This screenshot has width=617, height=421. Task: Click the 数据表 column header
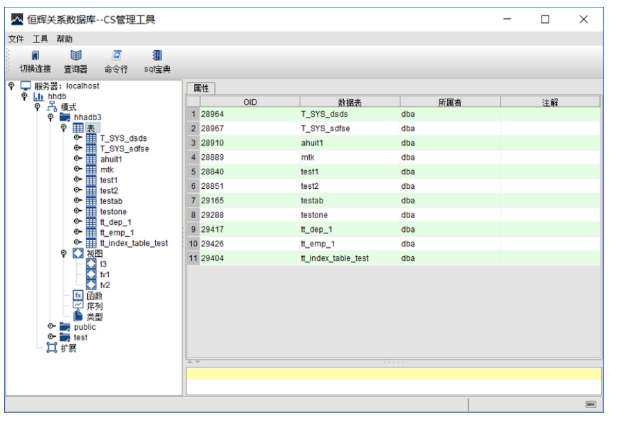coord(349,102)
